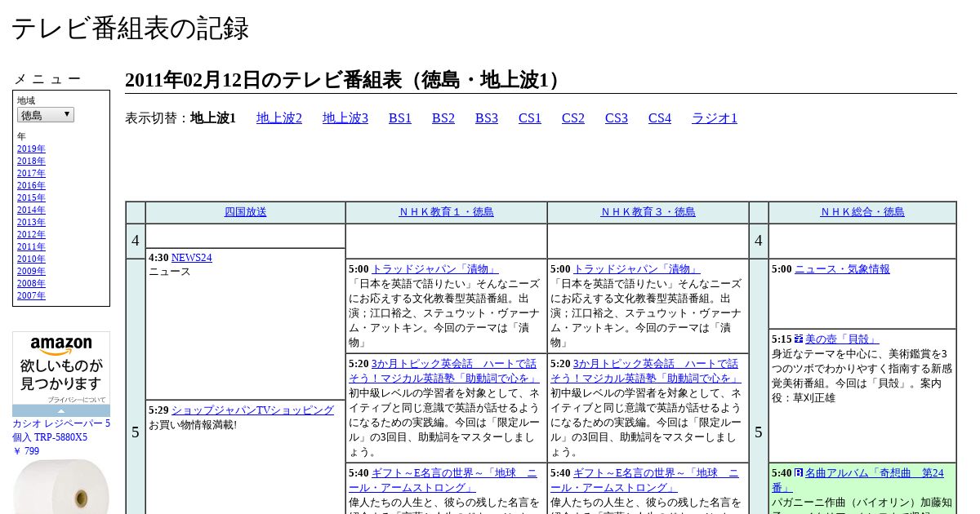Open the 2014年 year link

tap(31, 210)
